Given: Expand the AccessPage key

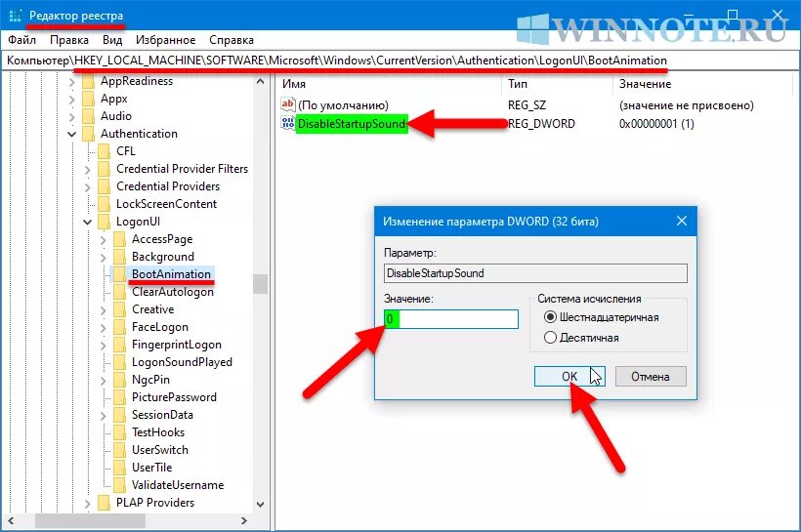Looking at the screenshot, I should click(x=104, y=240).
